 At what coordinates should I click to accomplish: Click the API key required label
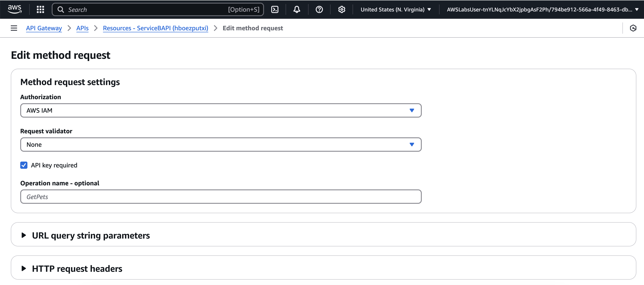[54, 165]
